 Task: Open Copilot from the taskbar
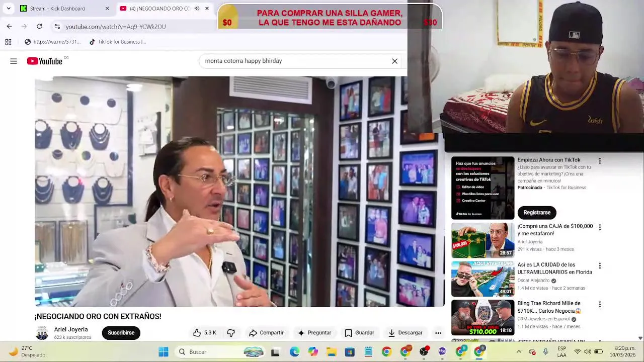pyautogui.click(x=313, y=352)
